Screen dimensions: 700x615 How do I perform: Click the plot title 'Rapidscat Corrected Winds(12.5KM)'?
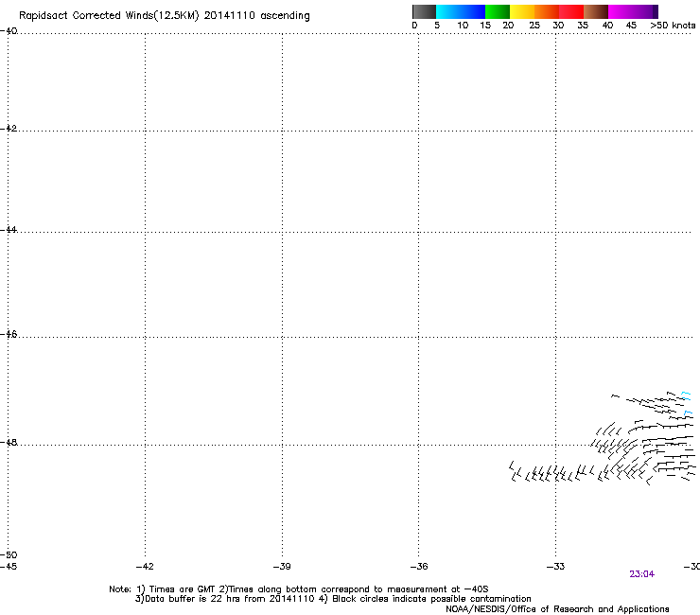click(x=109, y=16)
